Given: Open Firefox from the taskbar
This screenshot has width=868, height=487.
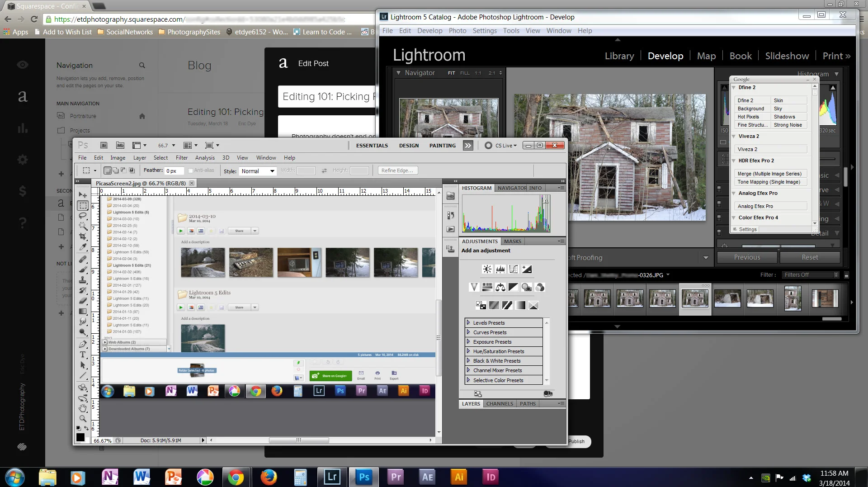Looking at the screenshot, I should point(269,477).
